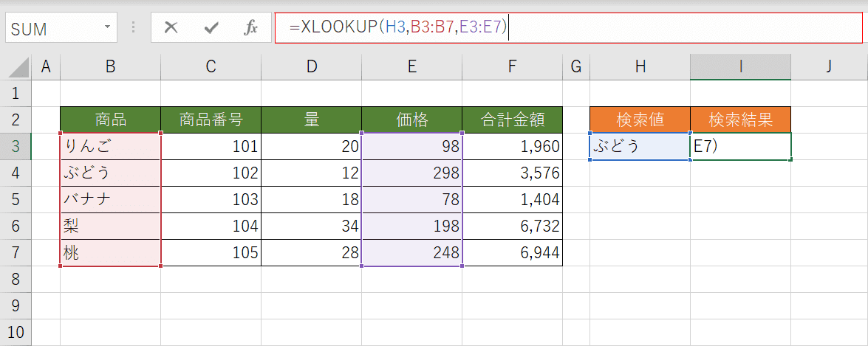Click price cell showing 298
Image resolution: width=868 pixels, height=346 pixels.
pyautogui.click(x=412, y=173)
